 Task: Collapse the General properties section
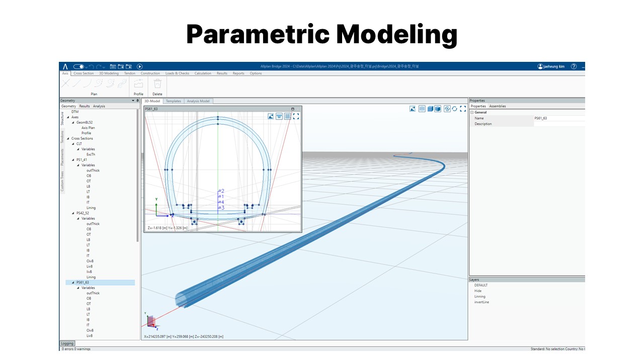pos(472,113)
